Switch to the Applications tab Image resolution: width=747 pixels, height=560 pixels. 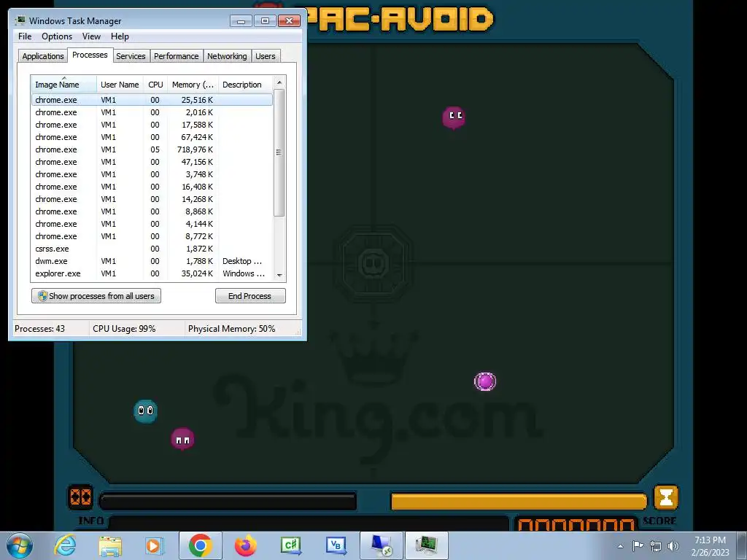click(43, 56)
